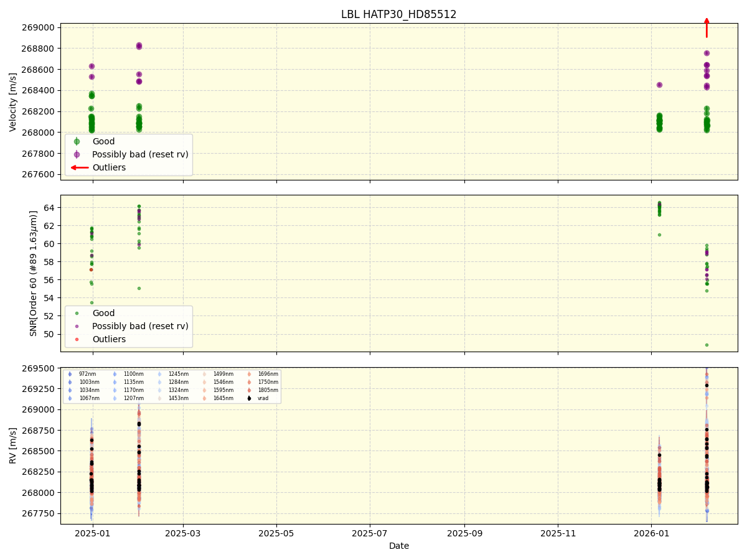Click the 2026-01 date tick label
747x560 pixels.
coord(651,533)
